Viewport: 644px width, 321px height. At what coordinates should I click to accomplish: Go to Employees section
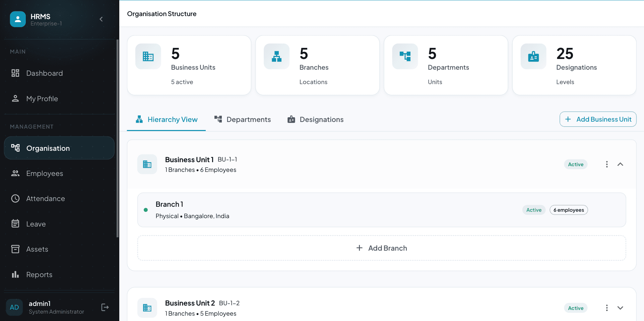pyautogui.click(x=59, y=173)
